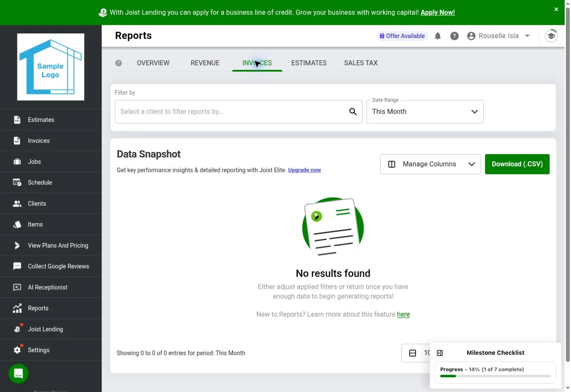Click the Sample Logo image
Image resolution: width=571 pixels, height=392 pixels.
coord(51,67)
